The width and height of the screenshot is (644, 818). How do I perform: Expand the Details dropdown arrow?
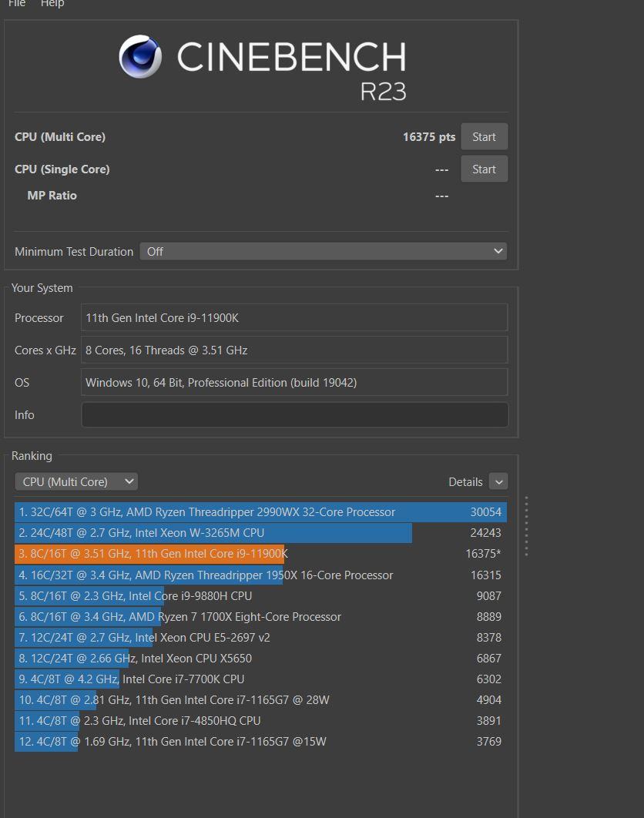click(498, 481)
